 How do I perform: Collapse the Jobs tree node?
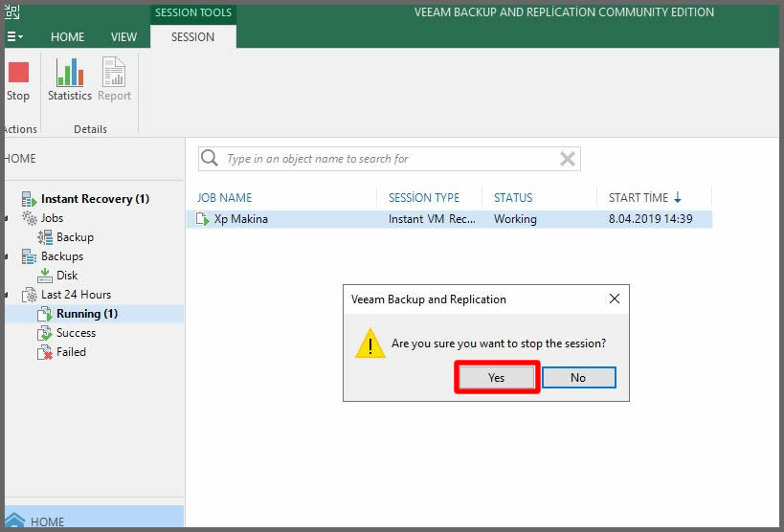[6, 218]
